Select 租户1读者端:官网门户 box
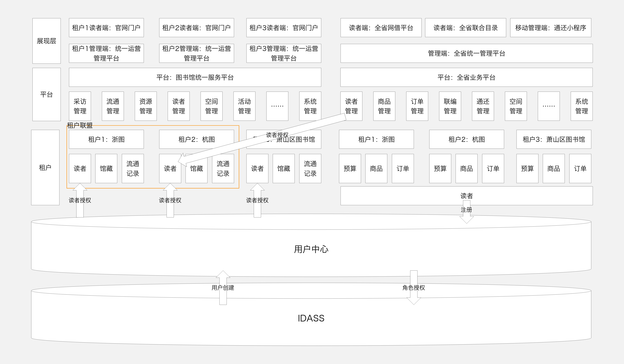This screenshot has height=364, width=624. [x=106, y=28]
